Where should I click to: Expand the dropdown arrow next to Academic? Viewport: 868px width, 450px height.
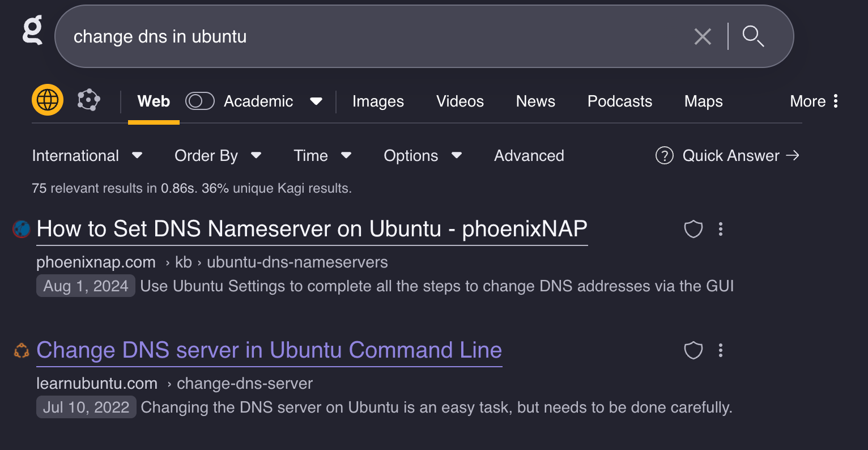pos(316,101)
